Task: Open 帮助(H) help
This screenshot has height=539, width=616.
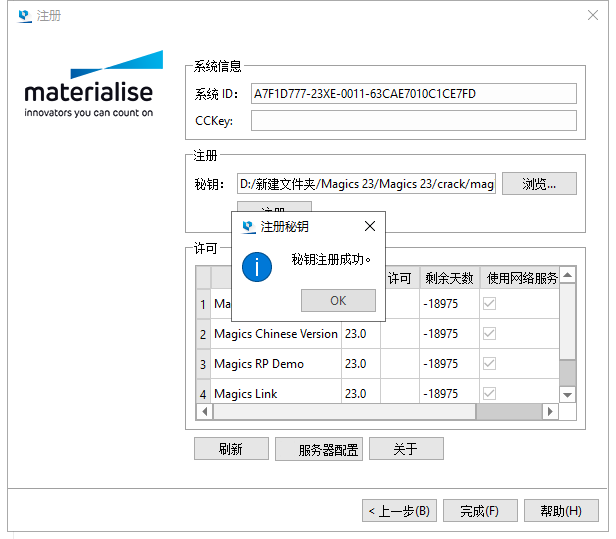Action: coord(561,511)
